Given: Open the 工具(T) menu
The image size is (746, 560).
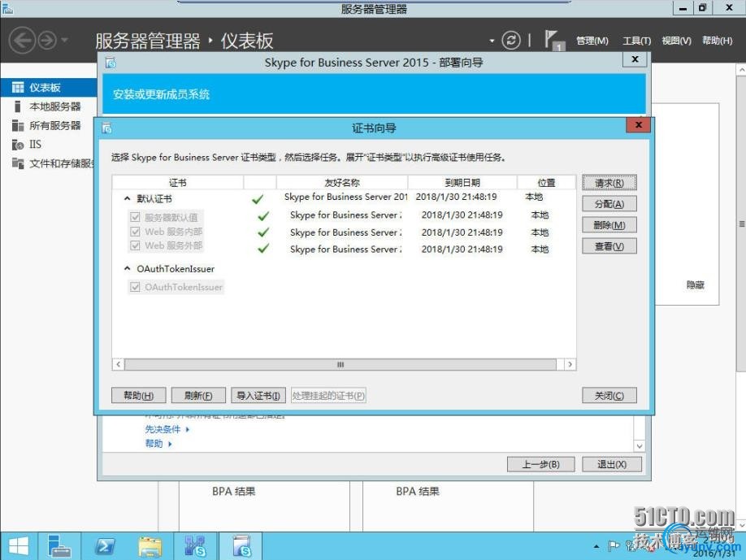Looking at the screenshot, I should (x=636, y=41).
